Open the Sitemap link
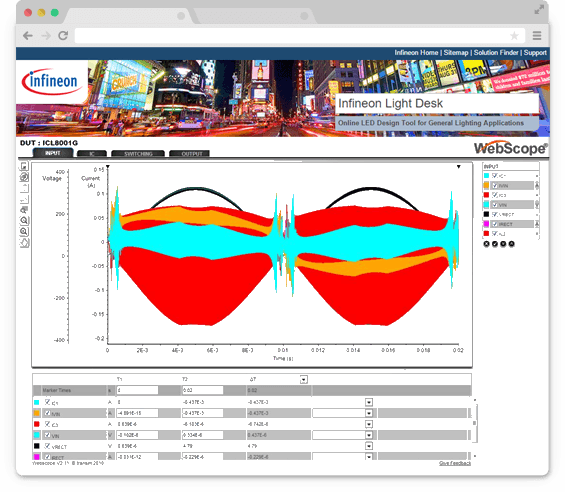Viewport: 565px width, 492px height. point(456,53)
